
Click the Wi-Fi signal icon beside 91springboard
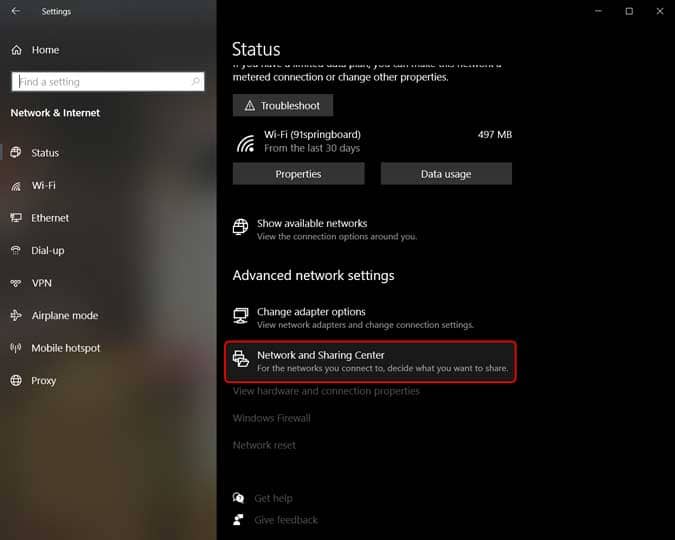coord(246,143)
